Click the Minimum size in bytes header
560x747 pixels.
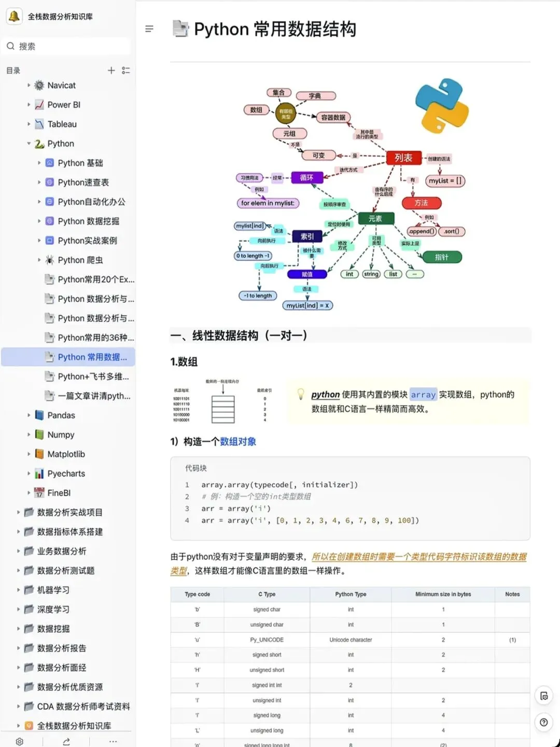click(x=443, y=594)
